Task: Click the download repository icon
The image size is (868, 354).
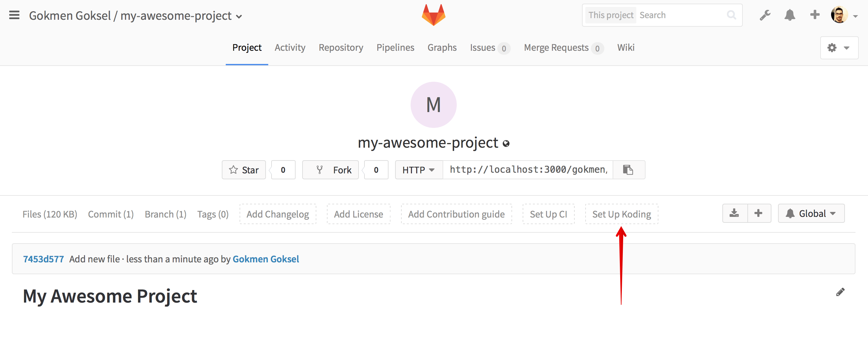Action: (x=734, y=213)
